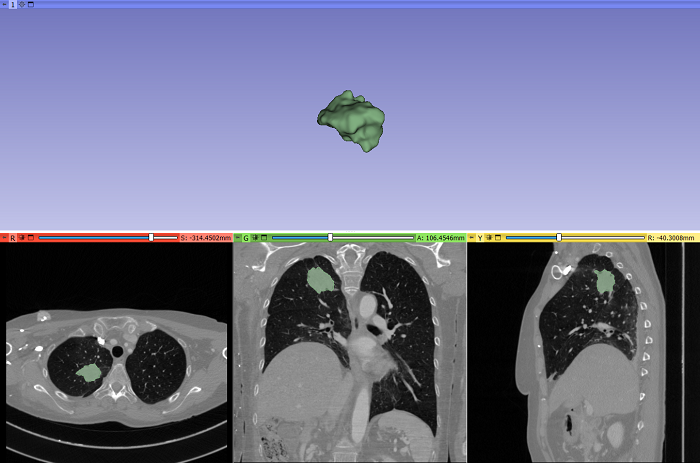The width and height of the screenshot is (700, 463).
Task: Toggle the link icon in the green slice bar
Action: pyautogui.click(x=255, y=238)
